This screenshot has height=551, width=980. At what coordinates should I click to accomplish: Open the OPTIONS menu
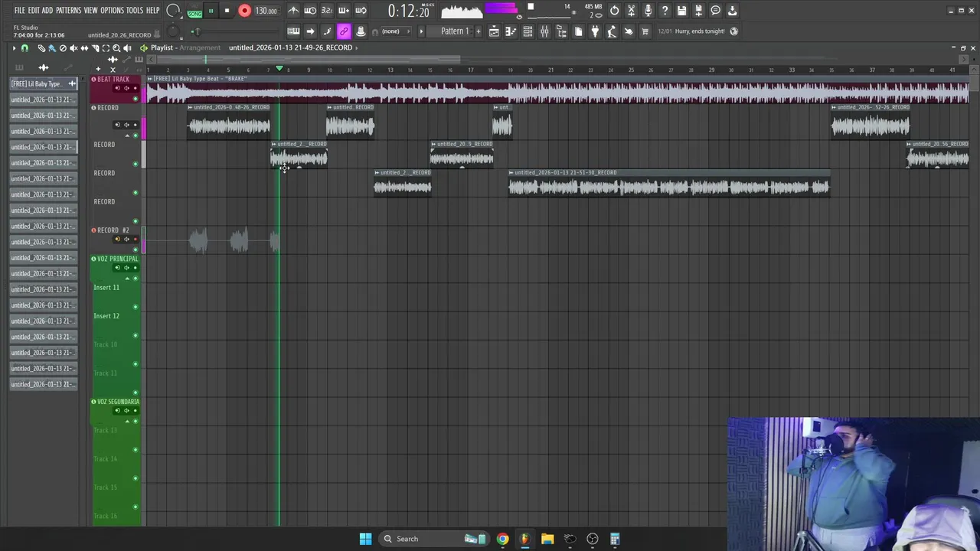click(x=112, y=11)
